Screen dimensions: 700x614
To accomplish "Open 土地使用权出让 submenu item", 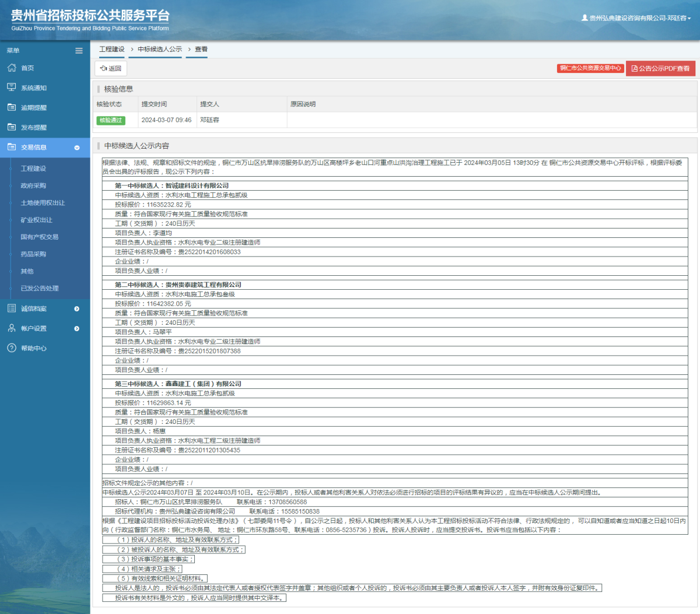I will click(x=43, y=203).
